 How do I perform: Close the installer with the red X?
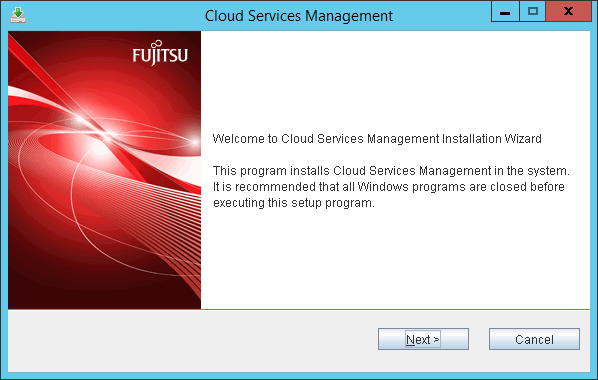pyautogui.click(x=568, y=11)
